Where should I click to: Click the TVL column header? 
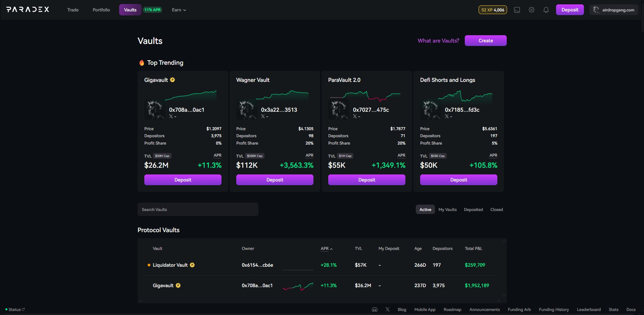(x=358, y=249)
